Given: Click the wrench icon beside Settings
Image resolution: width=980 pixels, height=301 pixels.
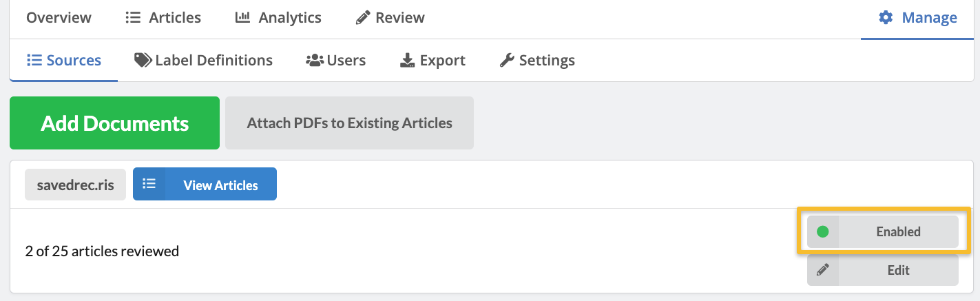Looking at the screenshot, I should (x=507, y=60).
